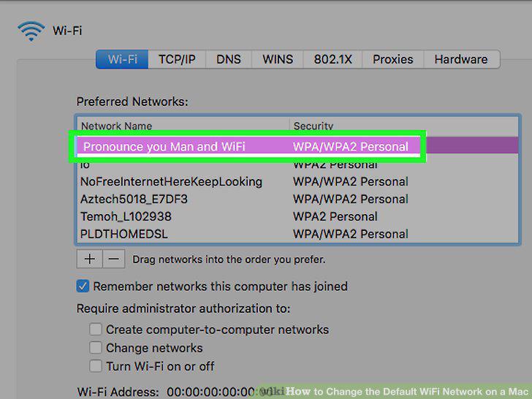Switch to the TCP/IP tab

[x=177, y=59]
